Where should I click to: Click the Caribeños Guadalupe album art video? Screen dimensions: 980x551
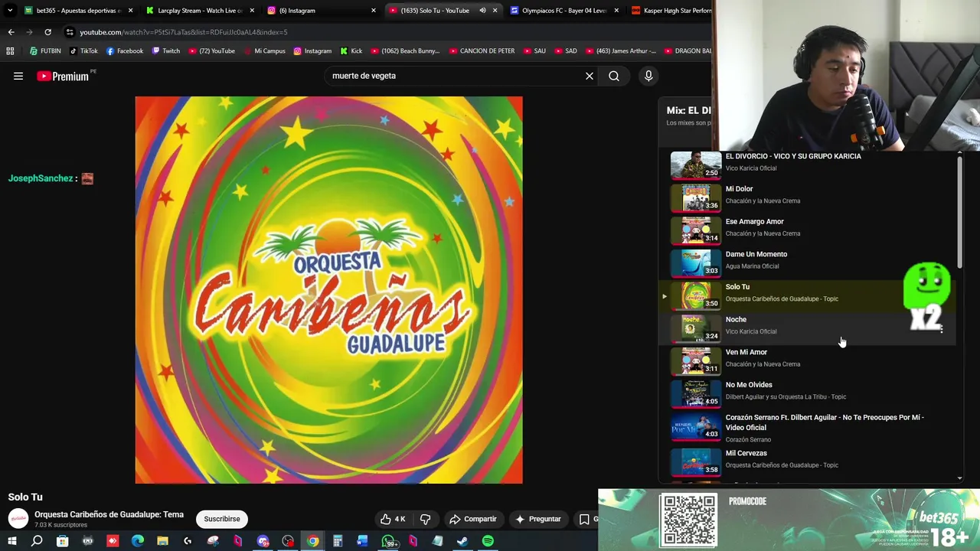coord(329,290)
